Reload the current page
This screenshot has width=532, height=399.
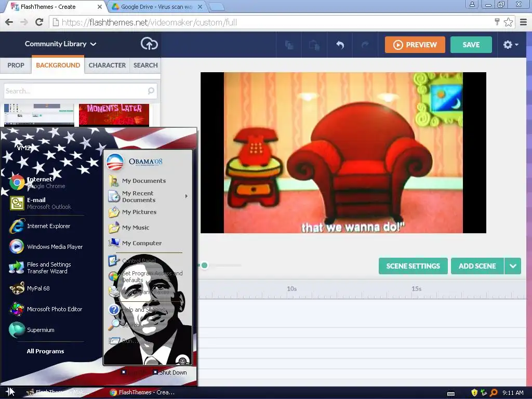(x=39, y=22)
